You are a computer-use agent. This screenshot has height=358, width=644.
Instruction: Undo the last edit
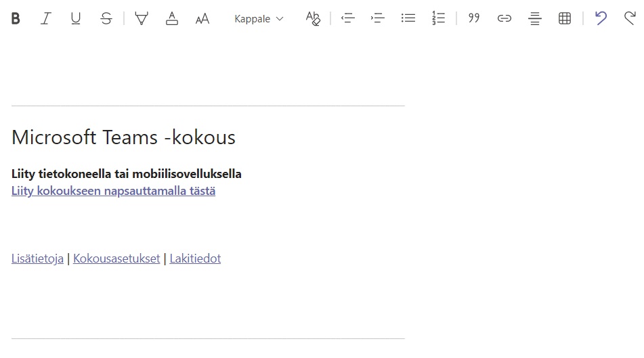click(601, 19)
